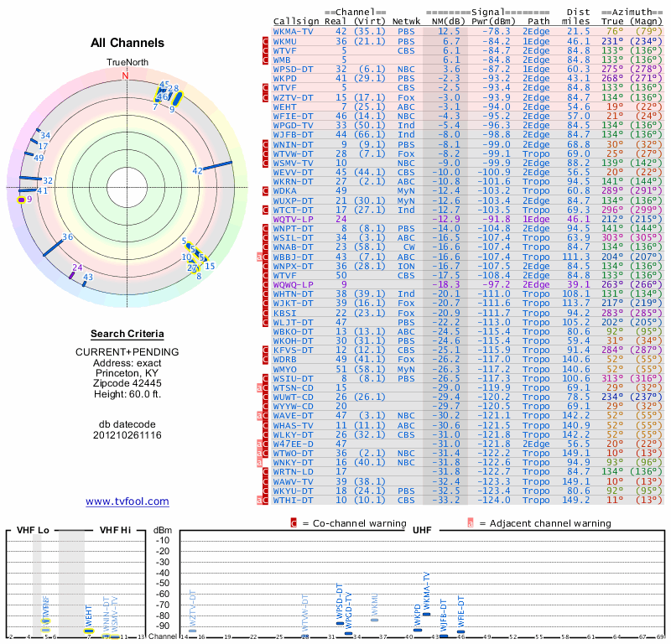Click WKMA-TV bar in UHF spectrum chart
671x644 pixels.
427,614
